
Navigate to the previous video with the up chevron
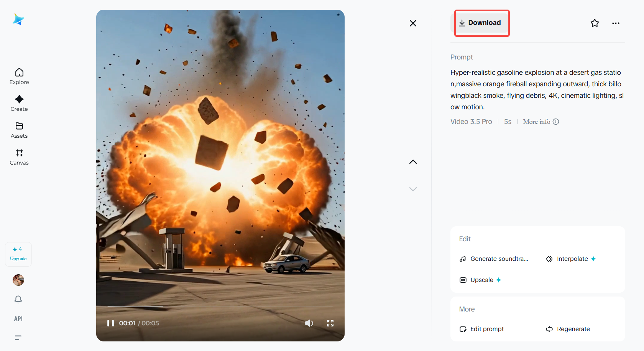coord(413,161)
